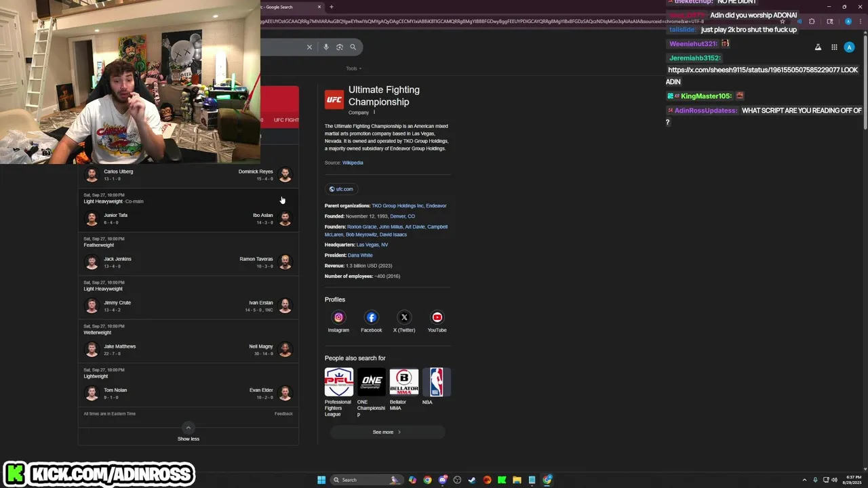Show hidden system tray icons
868x488 pixels.
click(804, 480)
